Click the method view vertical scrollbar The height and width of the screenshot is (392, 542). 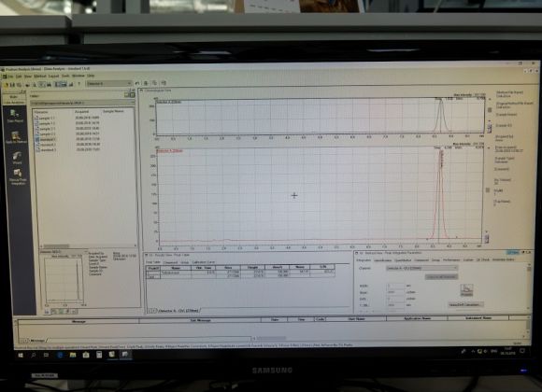[529, 287]
